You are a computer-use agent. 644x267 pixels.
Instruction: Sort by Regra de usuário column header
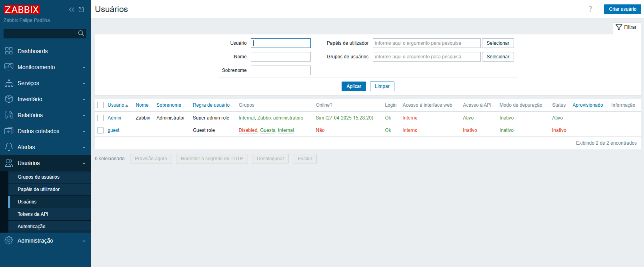211,105
